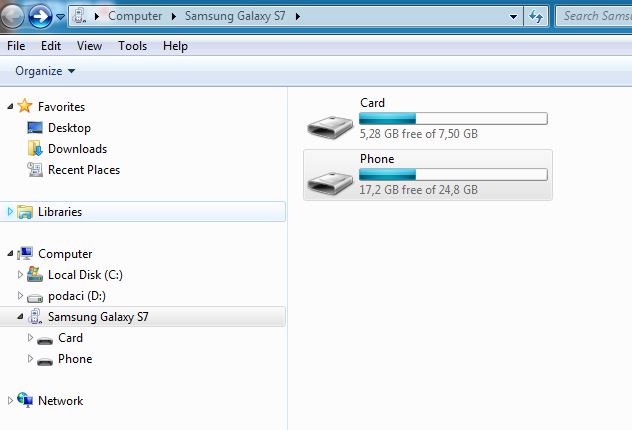Click the Downloads folder icon

tap(35, 148)
